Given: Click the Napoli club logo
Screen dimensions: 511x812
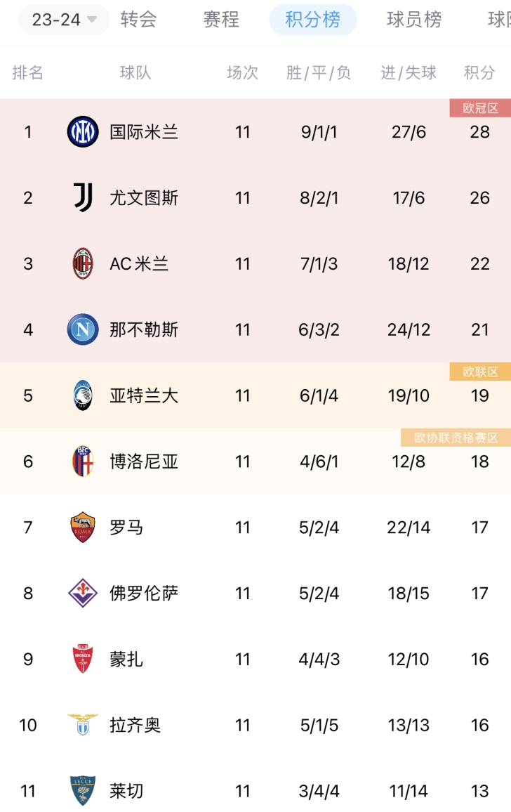Looking at the screenshot, I should pyautogui.click(x=83, y=329).
